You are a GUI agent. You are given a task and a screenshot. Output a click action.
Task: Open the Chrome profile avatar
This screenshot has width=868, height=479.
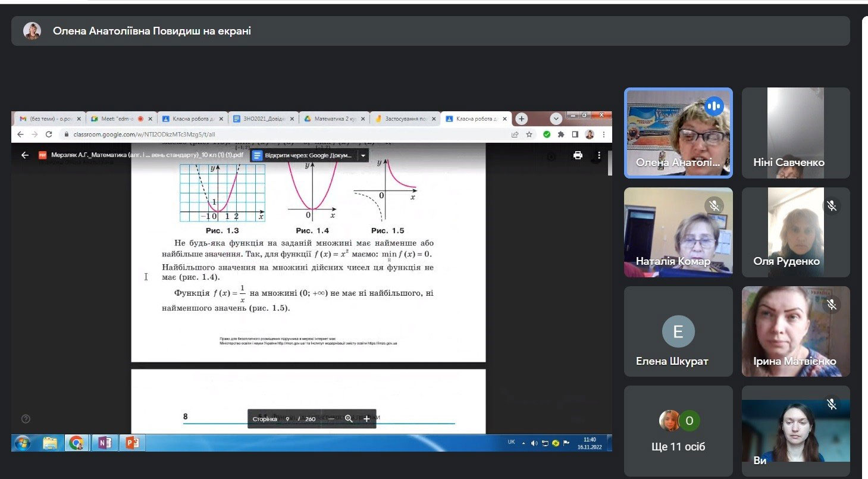point(590,134)
